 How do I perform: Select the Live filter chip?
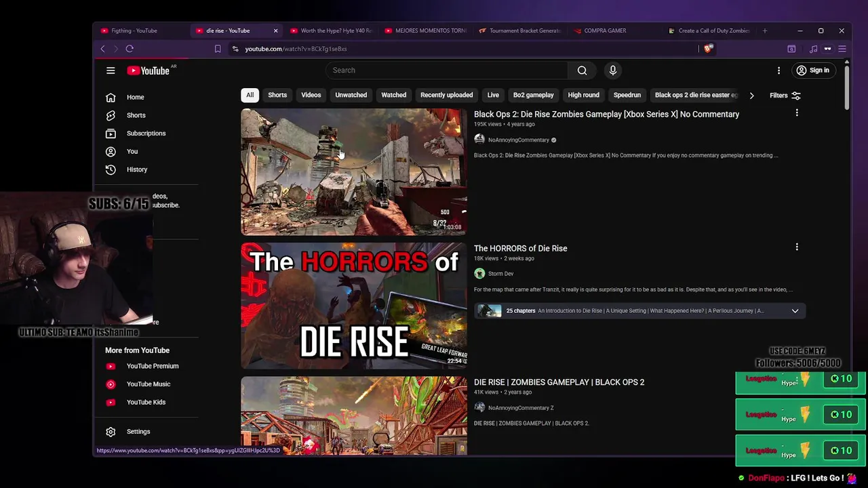click(x=493, y=96)
